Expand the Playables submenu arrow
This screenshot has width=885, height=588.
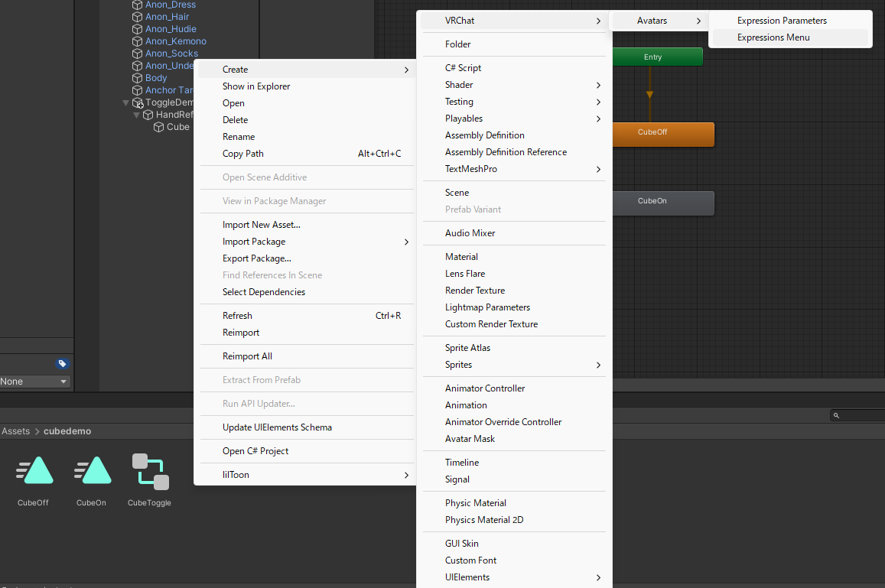pos(598,119)
